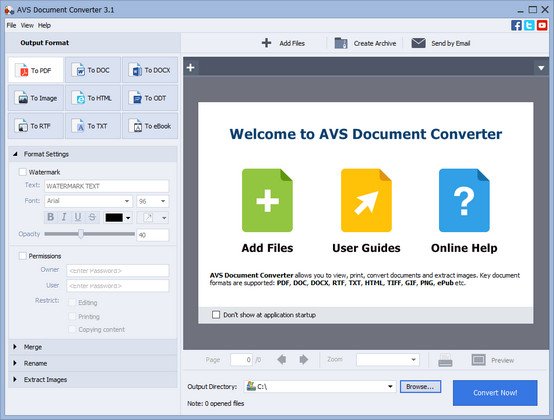Image resolution: width=554 pixels, height=420 pixels.
Task: Click the print icon
Action: tap(445, 360)
